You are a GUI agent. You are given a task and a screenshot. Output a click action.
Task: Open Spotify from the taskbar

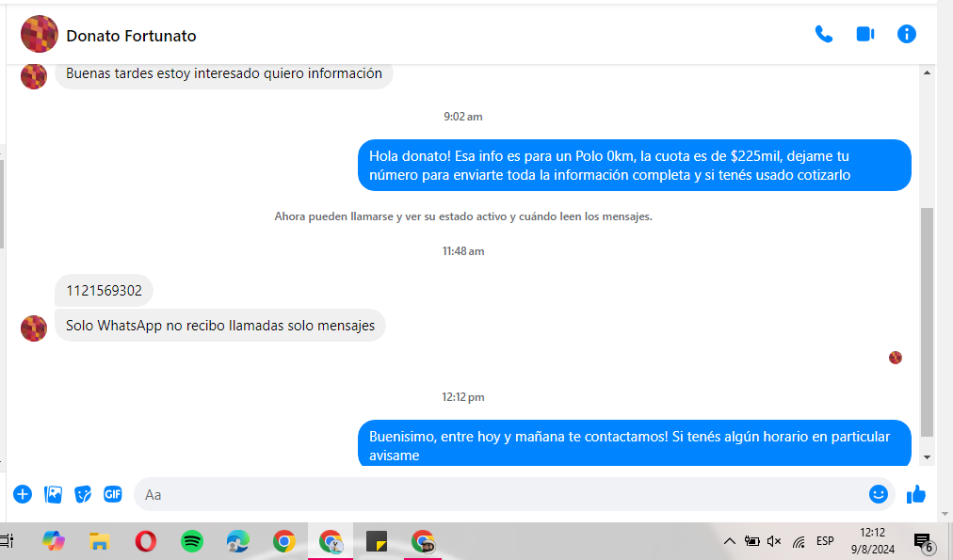pos(191,541)
